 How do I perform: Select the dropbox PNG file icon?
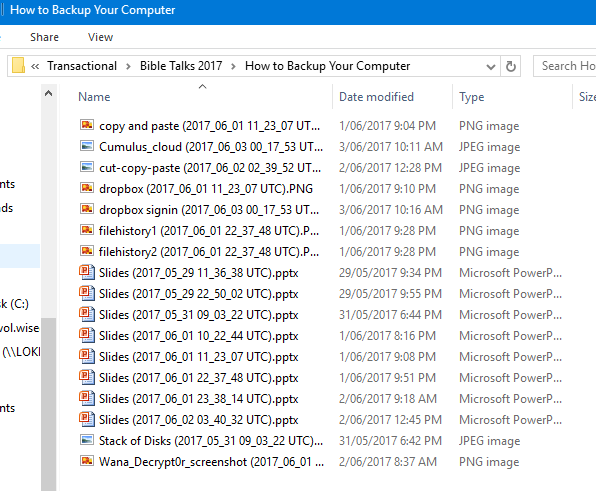(87, 188)
